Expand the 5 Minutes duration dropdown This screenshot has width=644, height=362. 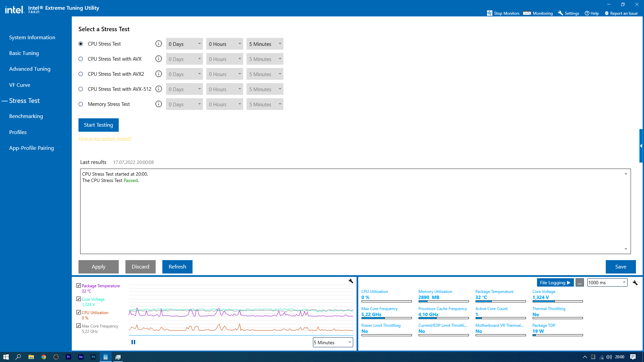coord(265,44)
